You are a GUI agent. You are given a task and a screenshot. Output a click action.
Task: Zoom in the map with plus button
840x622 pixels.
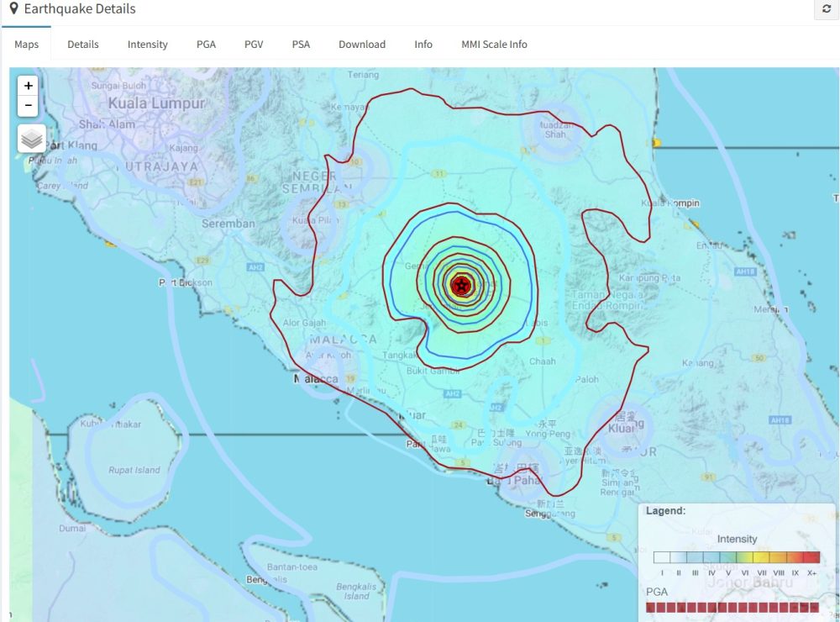[28, 86]
